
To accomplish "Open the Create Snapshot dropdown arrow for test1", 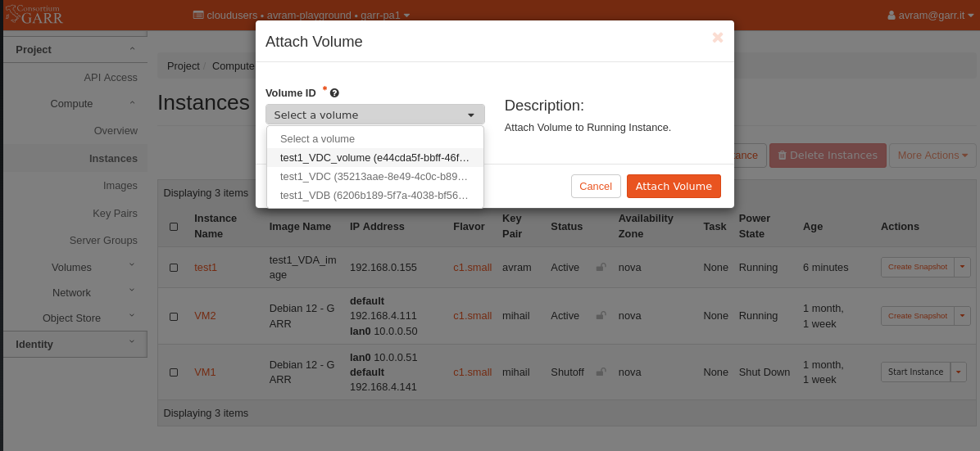I will point(962,266).
